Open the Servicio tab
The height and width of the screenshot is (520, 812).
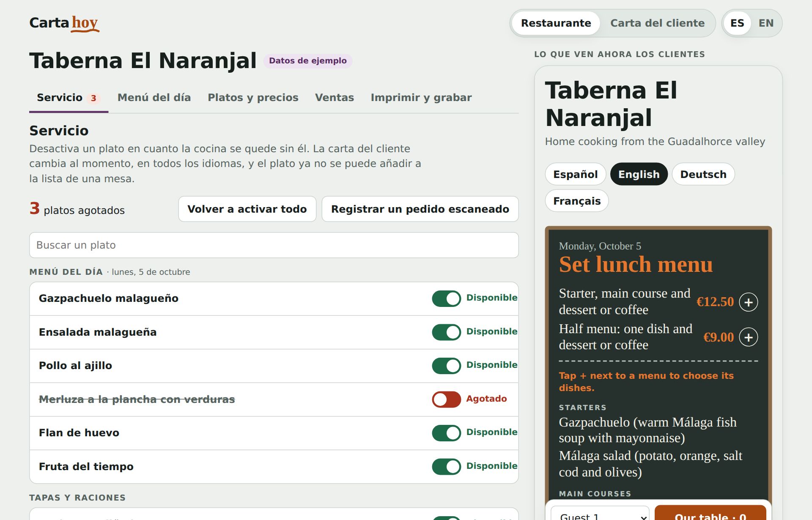pyautogui.click(x=69, y=98)
